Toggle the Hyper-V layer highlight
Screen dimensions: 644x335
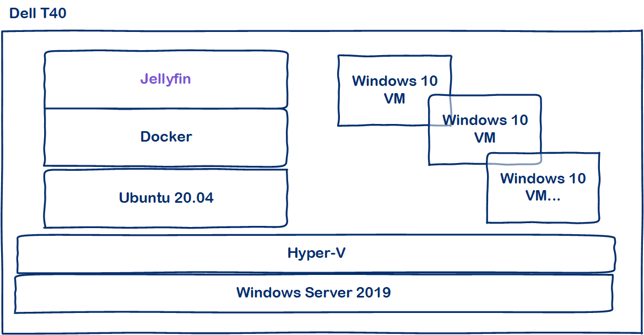(x=316, y=253)
